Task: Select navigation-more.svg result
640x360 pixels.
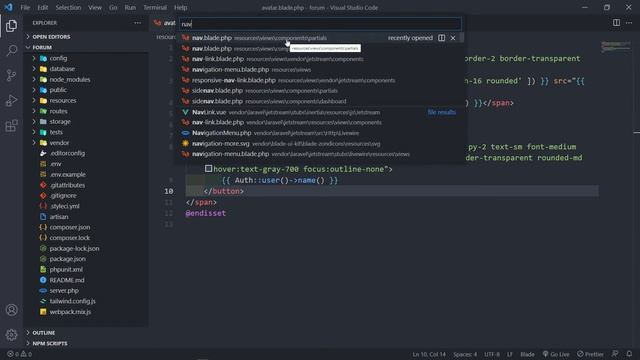Action: (320, 144)
